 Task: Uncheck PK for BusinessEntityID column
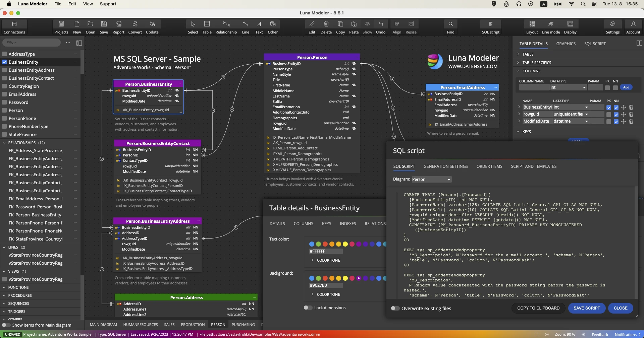[609, 108]
